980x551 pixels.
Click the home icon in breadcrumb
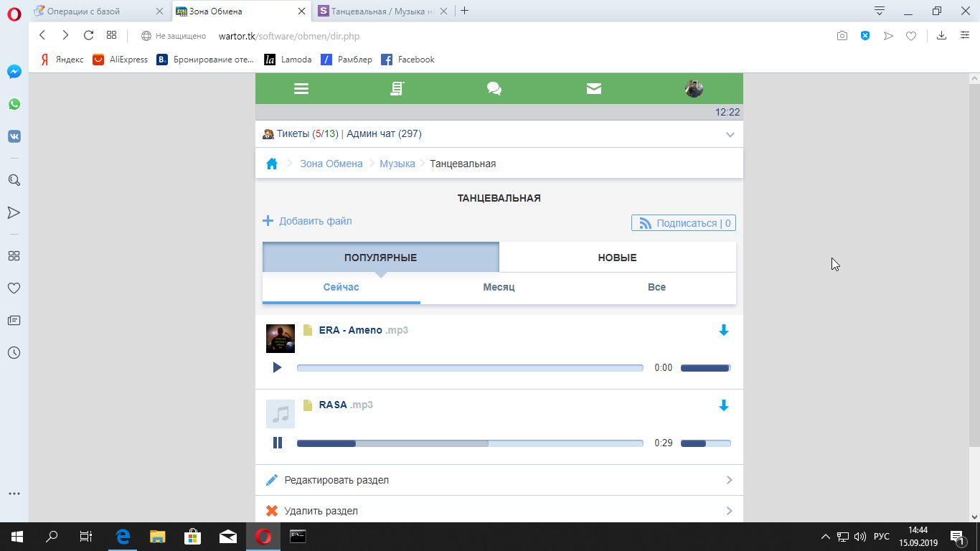(x=272, y=164)
